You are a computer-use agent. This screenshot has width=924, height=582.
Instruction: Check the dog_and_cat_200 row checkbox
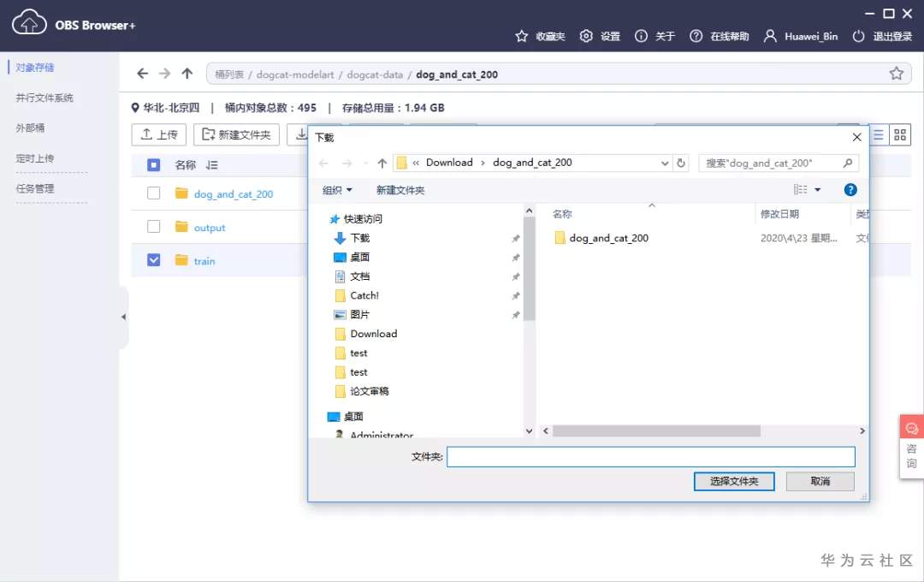[x=153, y=193]
